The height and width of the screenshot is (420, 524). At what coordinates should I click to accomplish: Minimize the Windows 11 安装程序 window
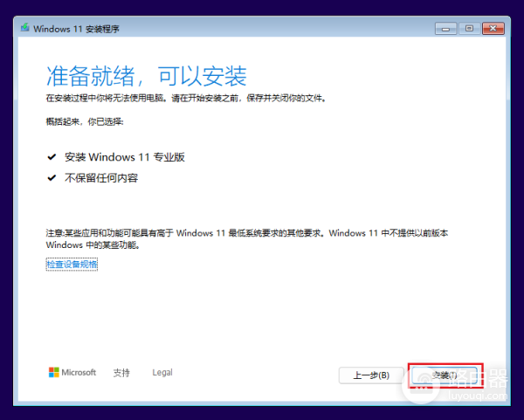tap(445, 29)
